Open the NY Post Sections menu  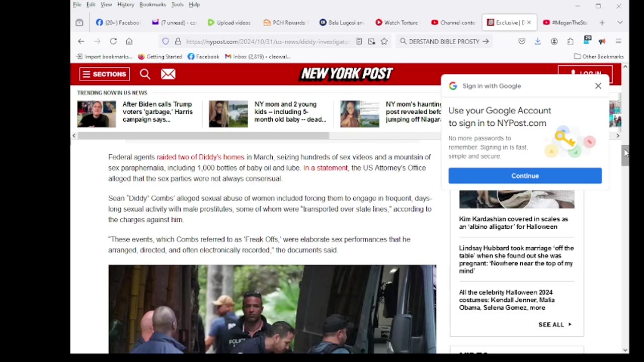pyautogui.click(x=105, y=74)
